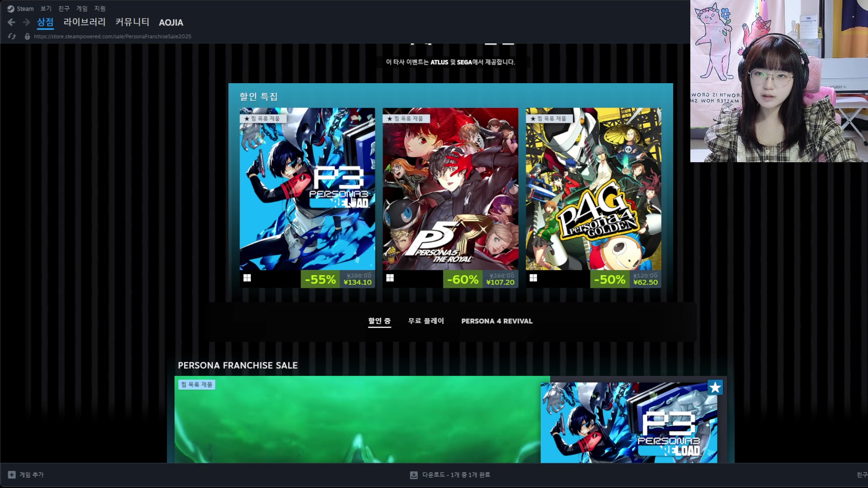Click the -60% ¥107.20 price block

click(481, 279)
